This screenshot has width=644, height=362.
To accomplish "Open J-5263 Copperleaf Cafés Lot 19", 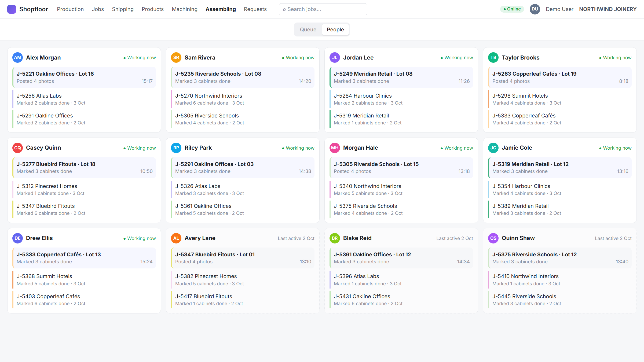I will [560, 77].
